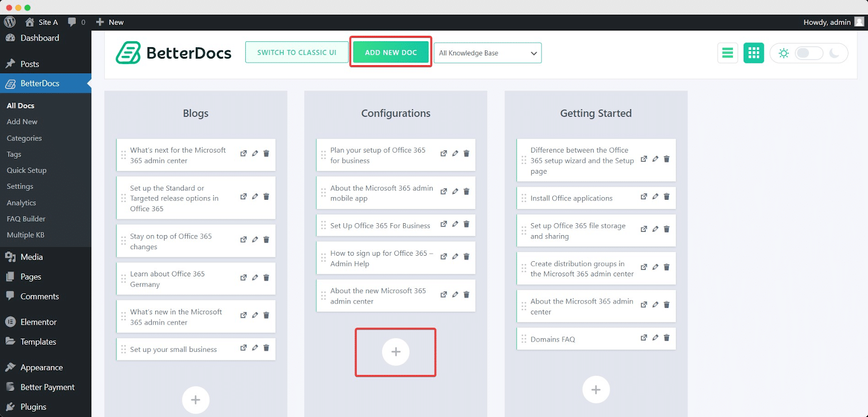Open 'What's new in the Microsoft 365' in new tab
This screenshot has height=417, width=868.
(244, 315)
